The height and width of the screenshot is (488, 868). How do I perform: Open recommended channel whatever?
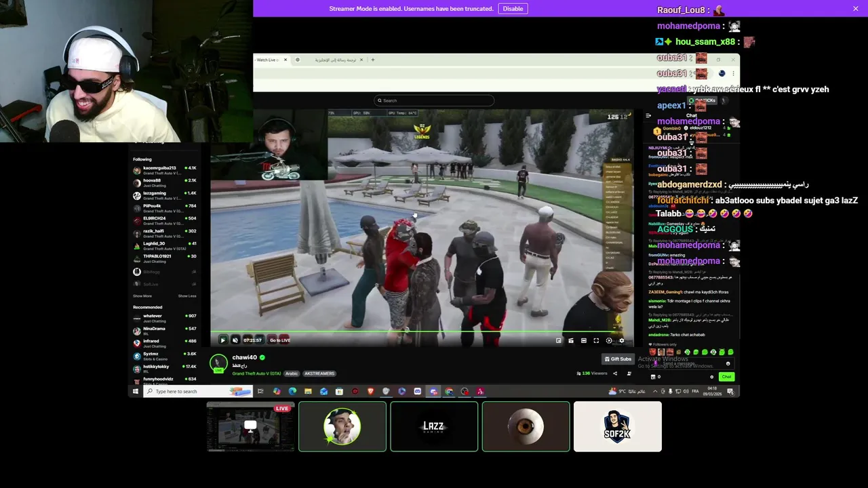[165, 317]
